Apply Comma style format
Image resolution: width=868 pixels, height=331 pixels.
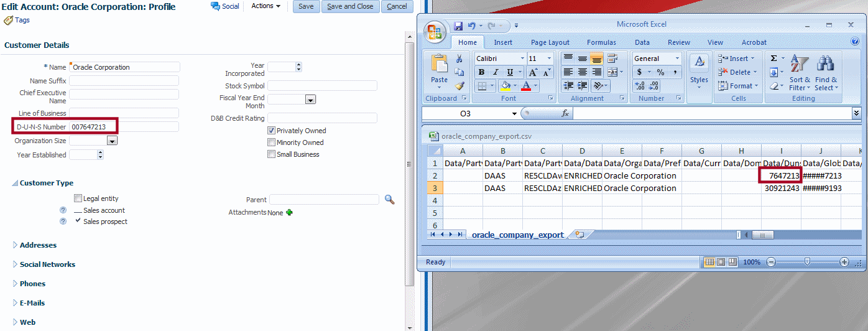675,72
